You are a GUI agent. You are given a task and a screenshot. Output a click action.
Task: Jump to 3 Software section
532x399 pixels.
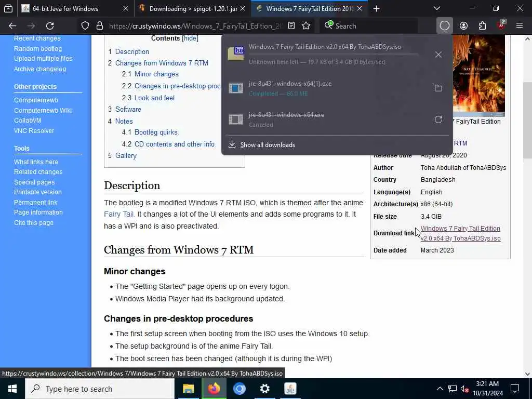pyautogui.click(x=125, y=109)
